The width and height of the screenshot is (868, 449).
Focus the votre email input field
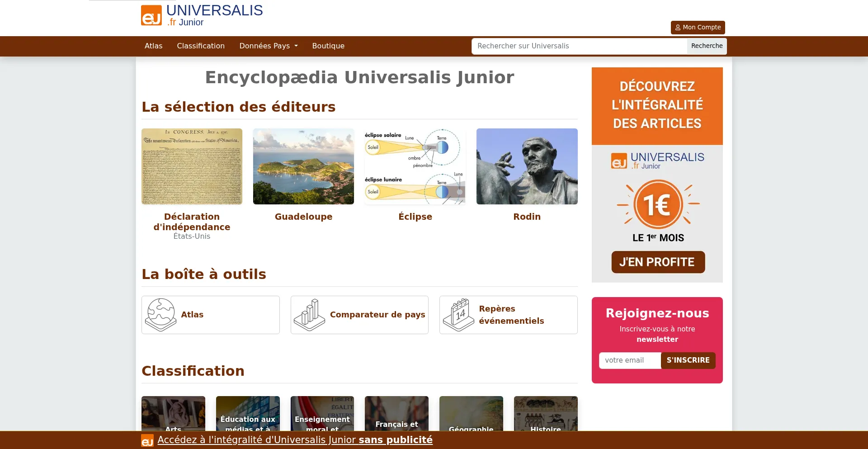[630, 360]
